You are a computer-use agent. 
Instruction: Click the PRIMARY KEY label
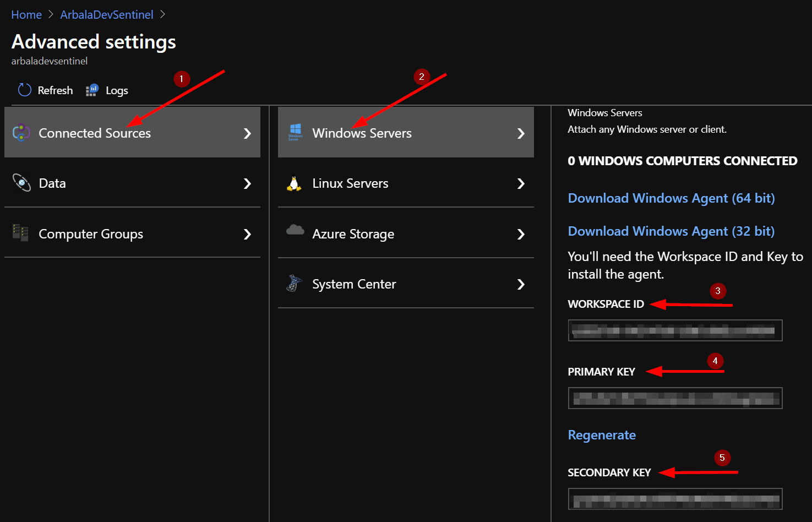pos(601,372)
